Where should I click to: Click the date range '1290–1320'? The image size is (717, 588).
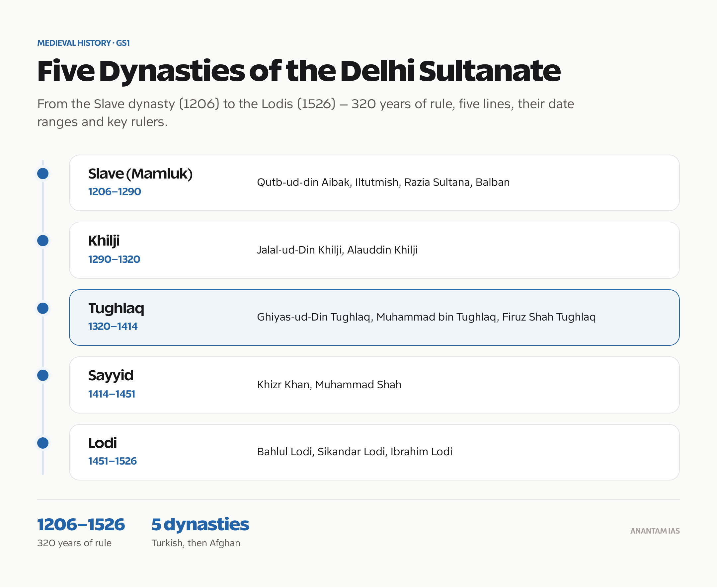(x=114, y=259)
